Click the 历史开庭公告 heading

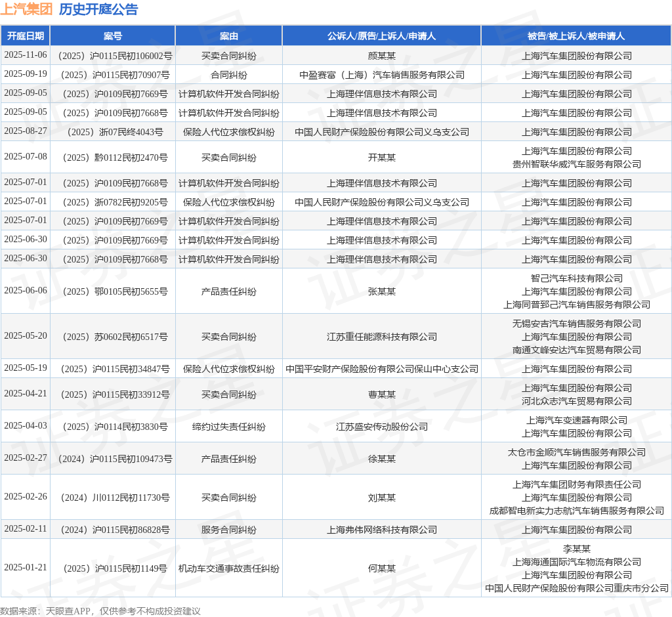tap(98, 9)
